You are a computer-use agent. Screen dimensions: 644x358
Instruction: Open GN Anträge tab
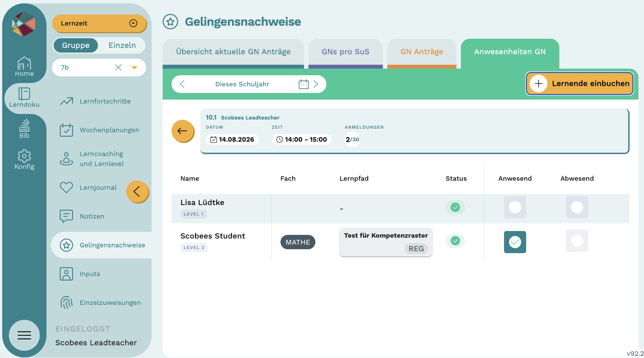[x=422, y=53]
